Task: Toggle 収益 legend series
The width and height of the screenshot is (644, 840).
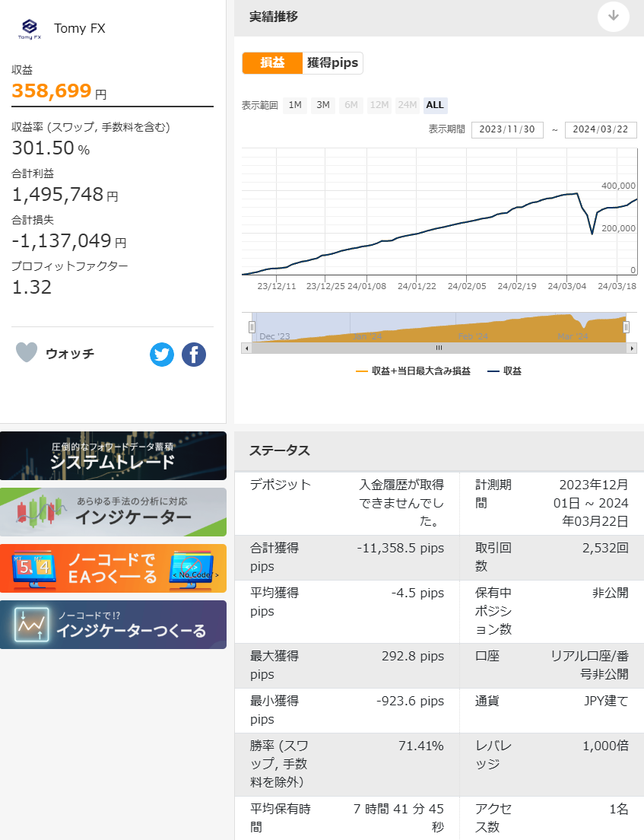Action: coord(504,371)
